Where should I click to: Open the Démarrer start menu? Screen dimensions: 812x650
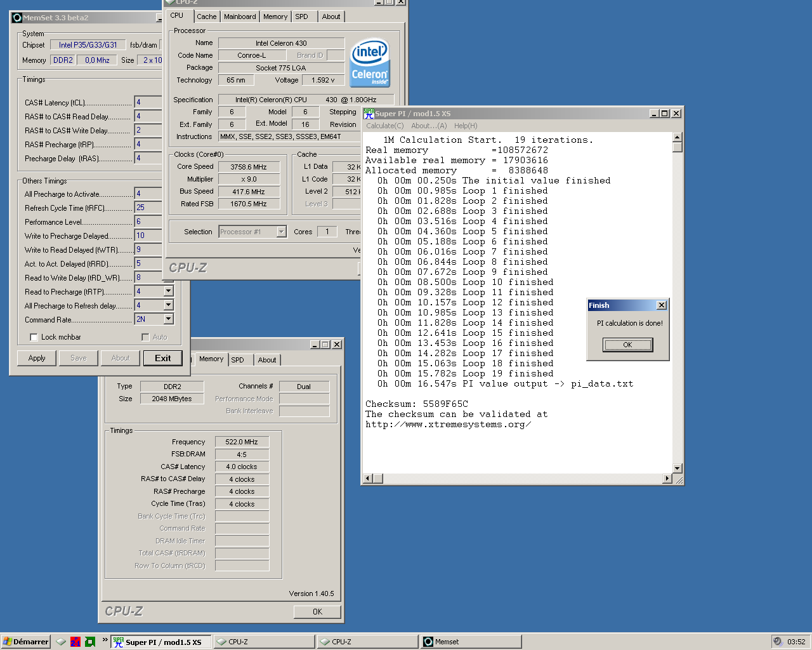(25, 642)
